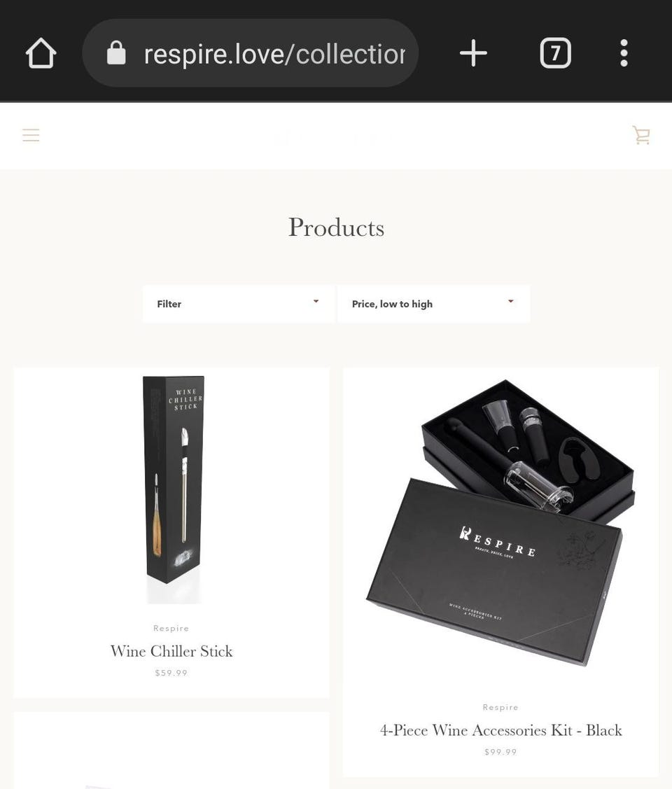This screenshot has width=672, height=789.
Task: Click the Products page heading
Action: (336, 228)
